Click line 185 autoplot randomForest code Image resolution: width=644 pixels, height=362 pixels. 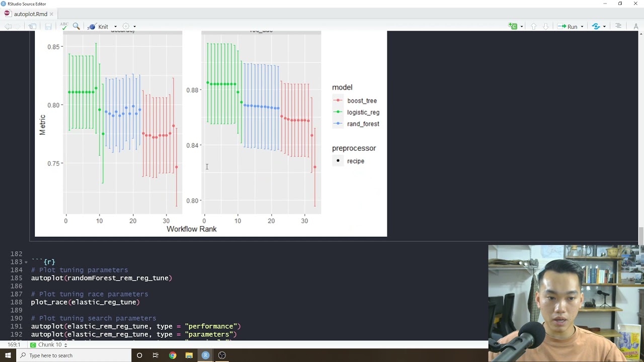pos(102,278)
